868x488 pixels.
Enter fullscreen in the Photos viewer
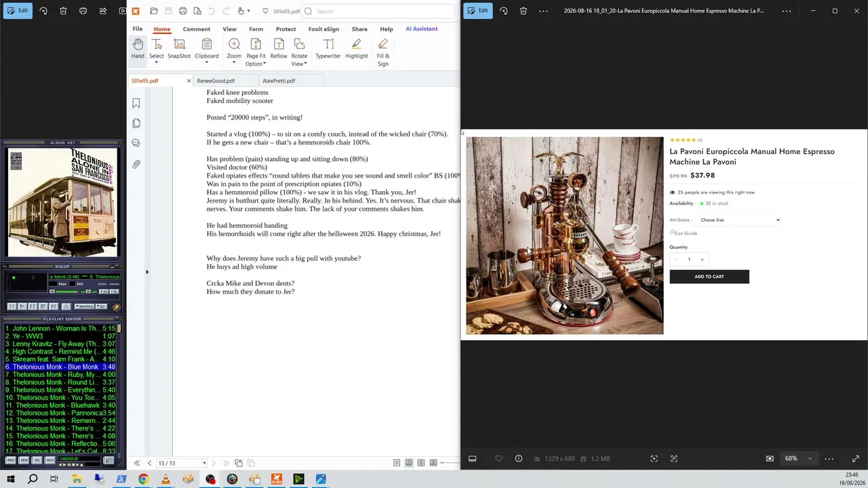856,459
